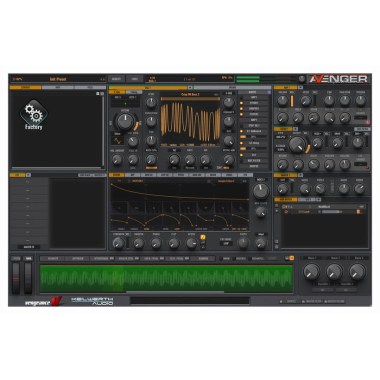Viewport: 380px width, 380px height.
Task: Click the pitch wheel slider
Action: (x=16, y=278)
